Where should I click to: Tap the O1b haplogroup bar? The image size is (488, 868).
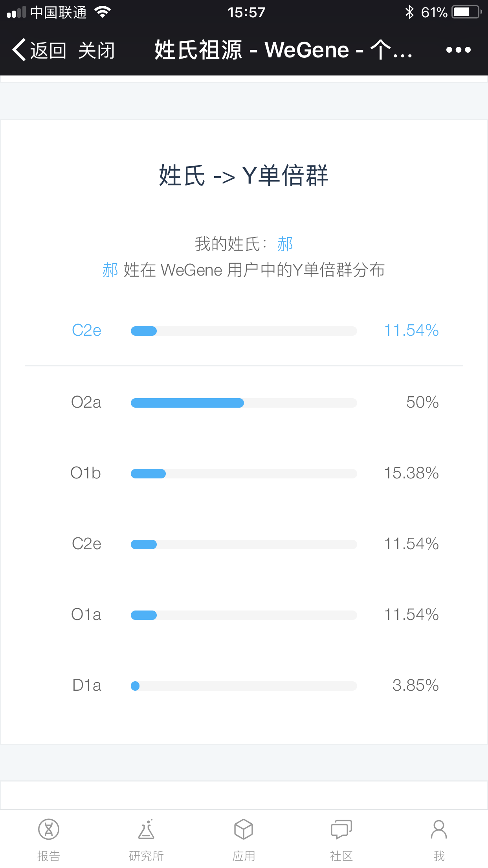[x=244, y=473]
